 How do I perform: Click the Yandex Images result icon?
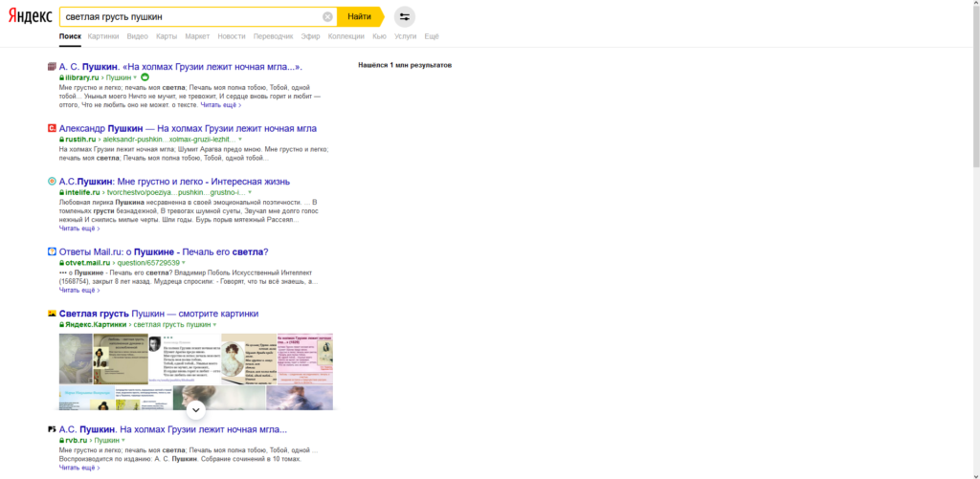click(52, 314)
